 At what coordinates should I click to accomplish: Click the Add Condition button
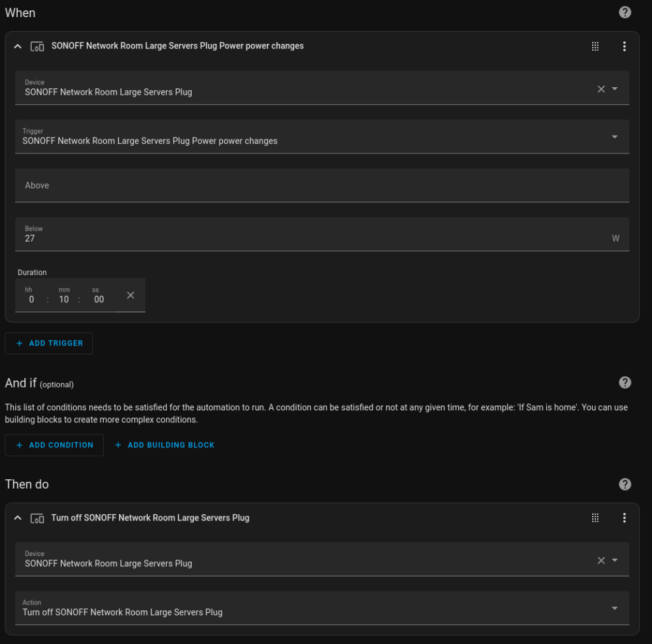[x=54, y=445]
